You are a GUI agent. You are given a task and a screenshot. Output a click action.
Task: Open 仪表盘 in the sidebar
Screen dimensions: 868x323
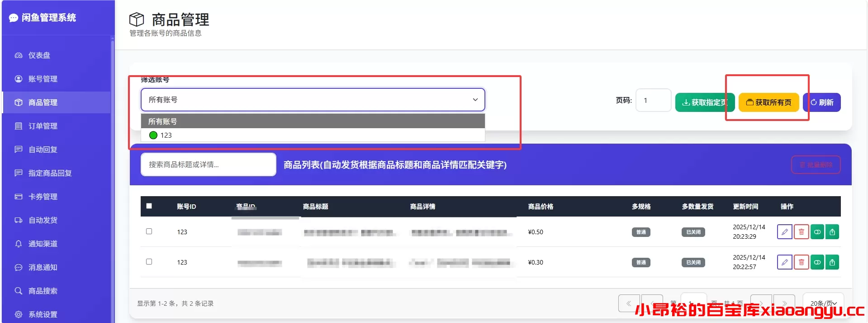(56, 55)
